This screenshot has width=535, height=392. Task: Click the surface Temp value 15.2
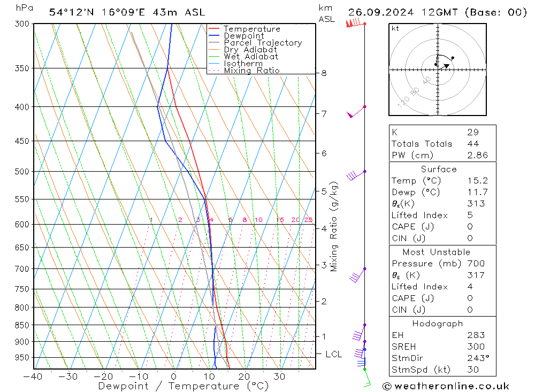coord(477,180)
